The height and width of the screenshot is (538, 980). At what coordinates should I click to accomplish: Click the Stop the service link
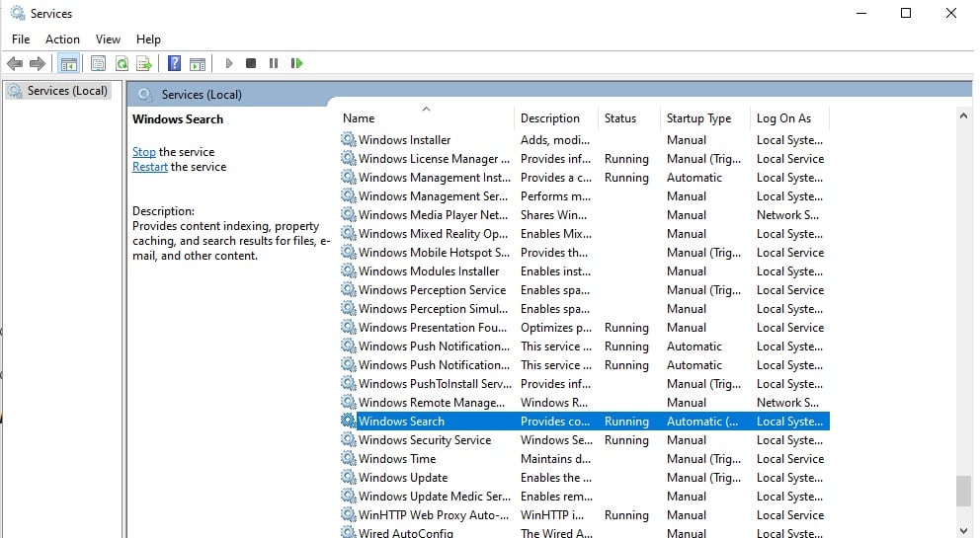(x=144, y=152)
